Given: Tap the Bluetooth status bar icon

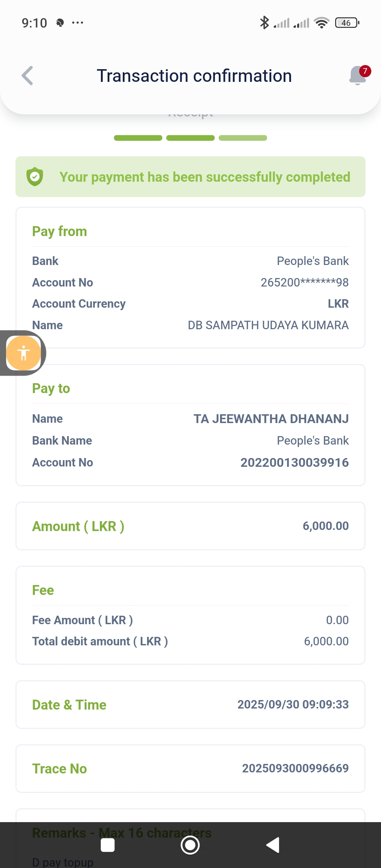Looking at the screenshot, I should [x=264, y=23].
